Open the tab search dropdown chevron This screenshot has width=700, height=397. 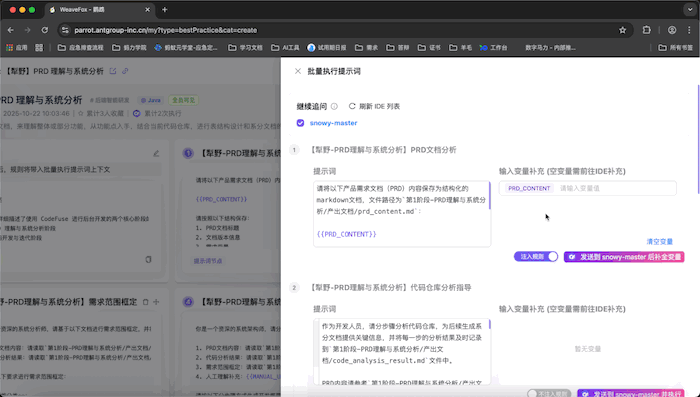pos(690,9)
